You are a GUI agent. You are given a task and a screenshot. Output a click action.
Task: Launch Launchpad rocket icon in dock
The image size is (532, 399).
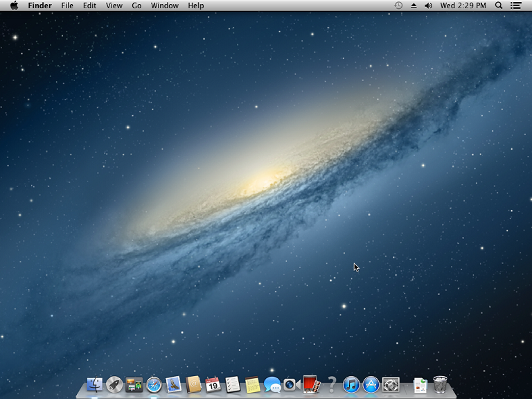click(x=114, y=384)
